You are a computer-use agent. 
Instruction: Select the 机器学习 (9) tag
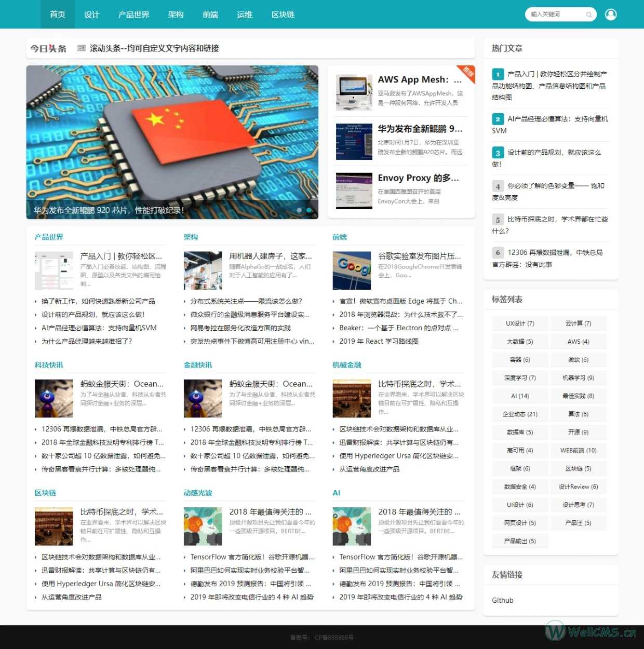pyautogui.click(x=578, y=378)
